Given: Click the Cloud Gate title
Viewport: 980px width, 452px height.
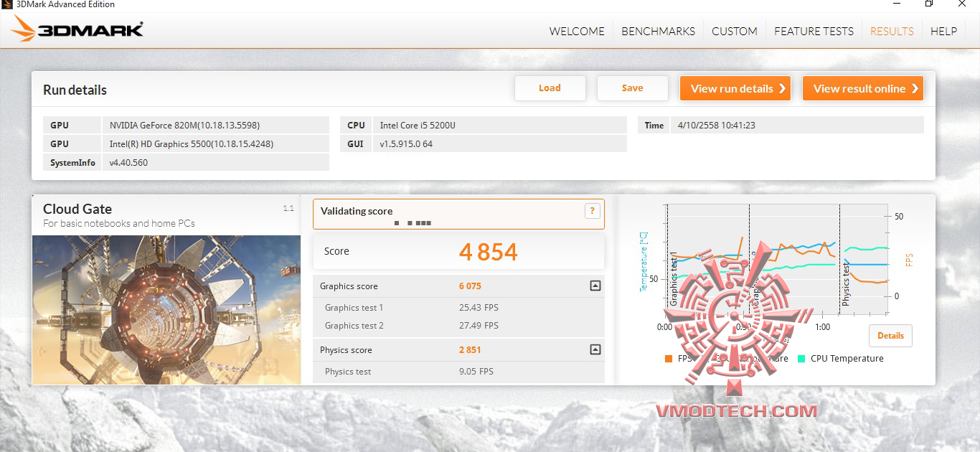Looking at the screenshot, I should point(77,209).
